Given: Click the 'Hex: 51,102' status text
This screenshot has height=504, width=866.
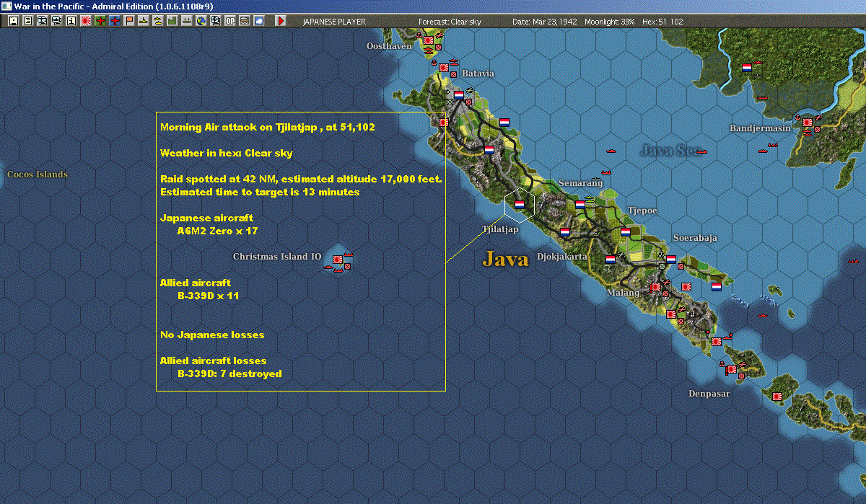Looking at the screenshot, I should [662, 22].
